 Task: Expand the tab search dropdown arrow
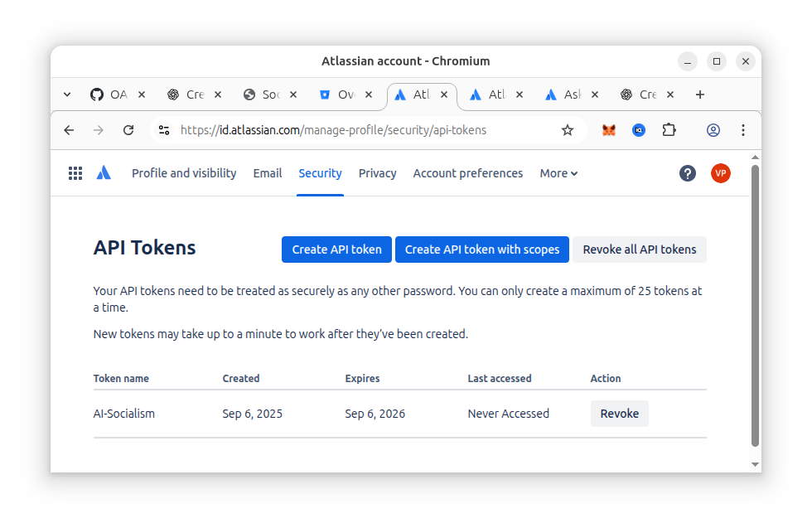[x=67, y=94]
